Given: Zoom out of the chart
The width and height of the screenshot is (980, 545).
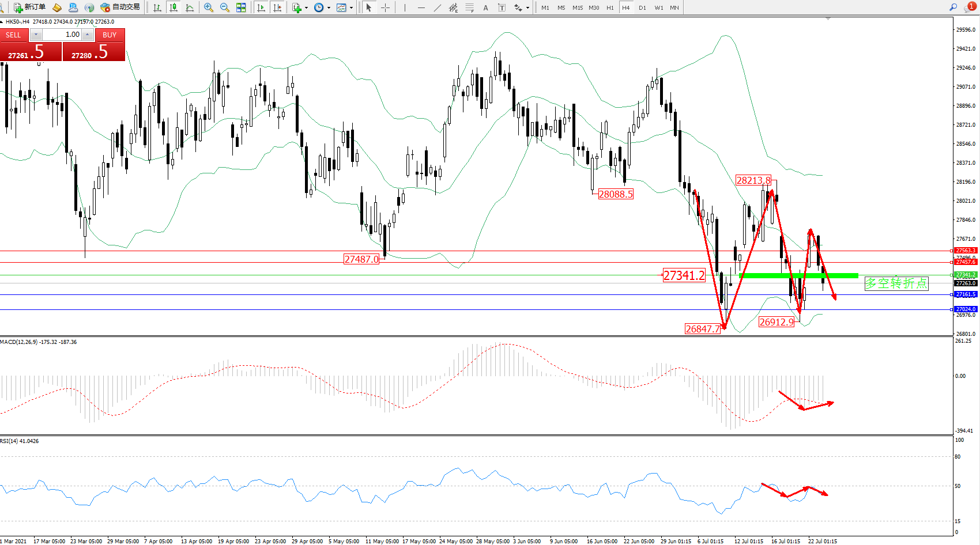Looking at the screenshot, I should pos(225,7).
